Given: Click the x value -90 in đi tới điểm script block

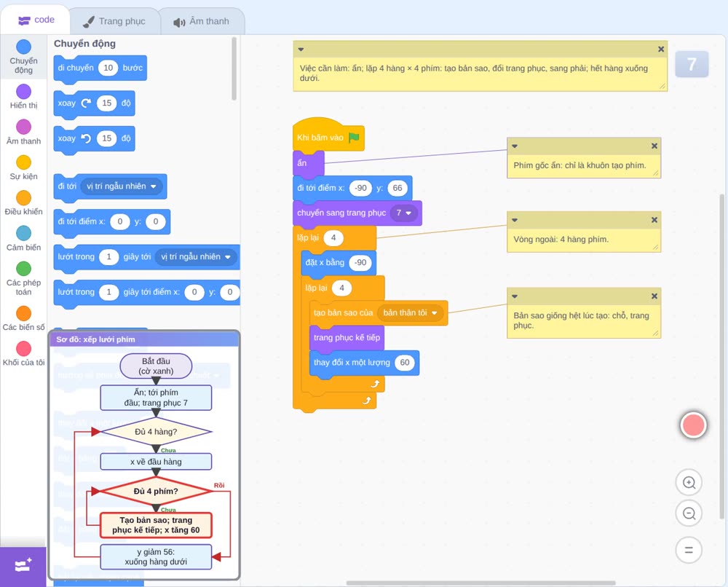Looking at the screenshot, I should pyautogui.click(x=361, y=188).
